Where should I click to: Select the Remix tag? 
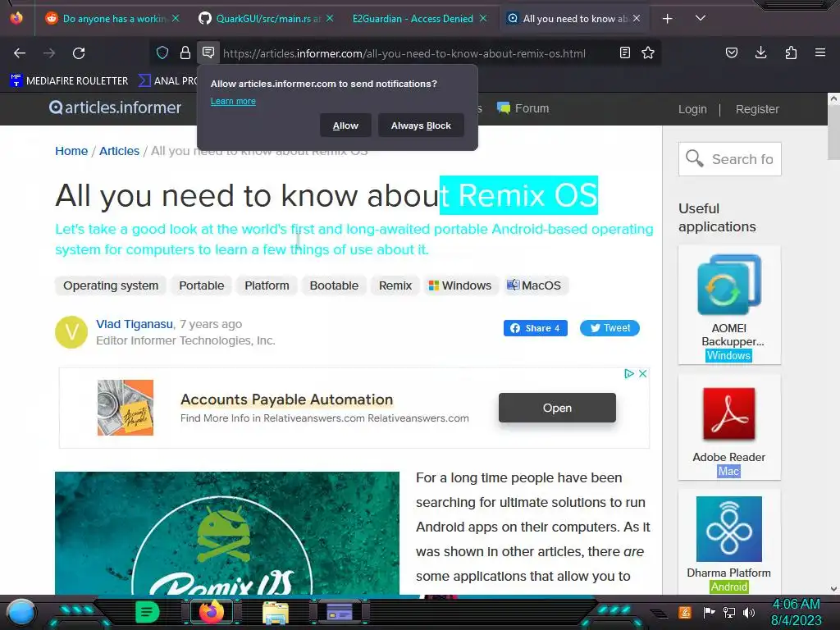click(x=395, y=285)
